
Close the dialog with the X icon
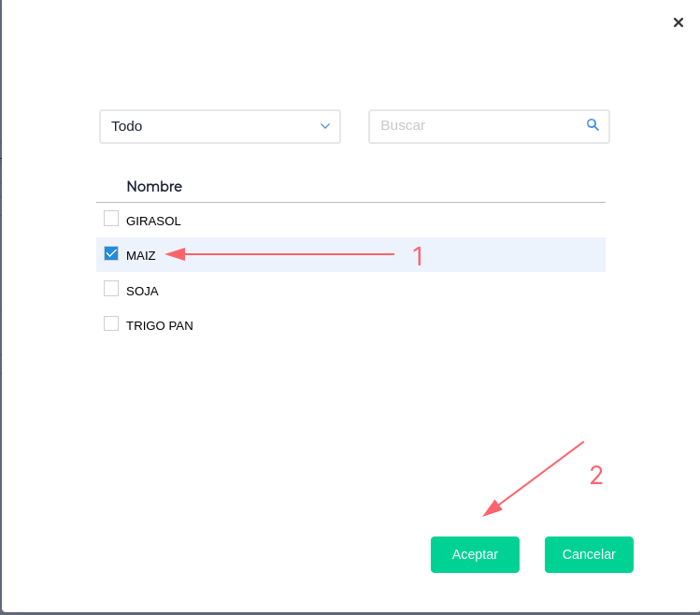(679, 22)
